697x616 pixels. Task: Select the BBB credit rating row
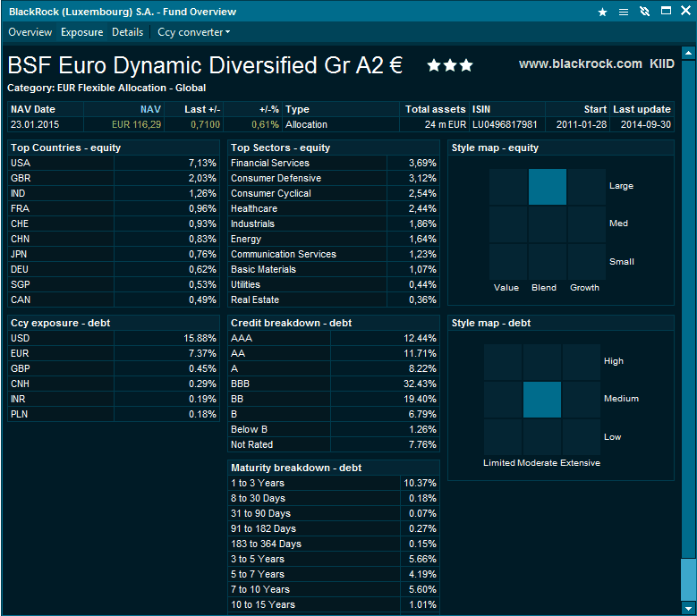(x=334, y=384)
